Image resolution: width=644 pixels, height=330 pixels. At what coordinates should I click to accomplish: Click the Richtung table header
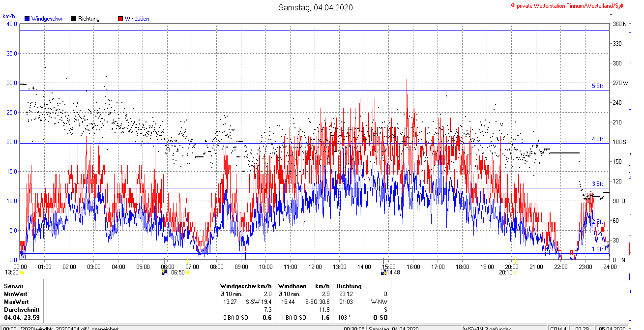(x=349, y=286)
